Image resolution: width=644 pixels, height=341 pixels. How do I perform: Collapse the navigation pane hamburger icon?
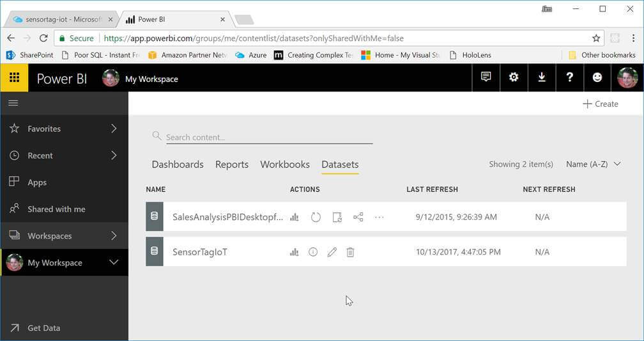(x=13, y=102)
